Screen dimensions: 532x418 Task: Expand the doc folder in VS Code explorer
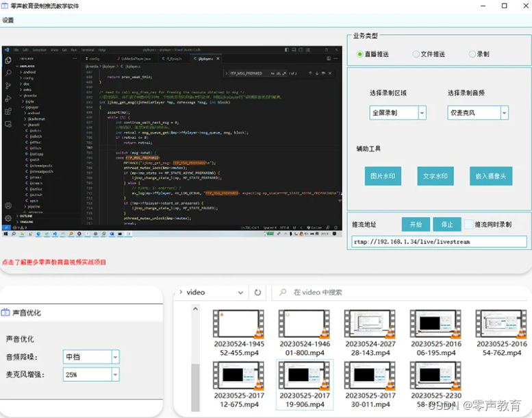25,84
